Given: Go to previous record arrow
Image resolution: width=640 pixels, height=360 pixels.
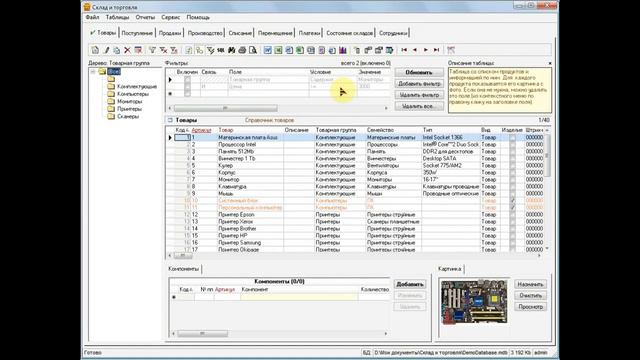Looking at the screenshot, I should pos(415,50).
